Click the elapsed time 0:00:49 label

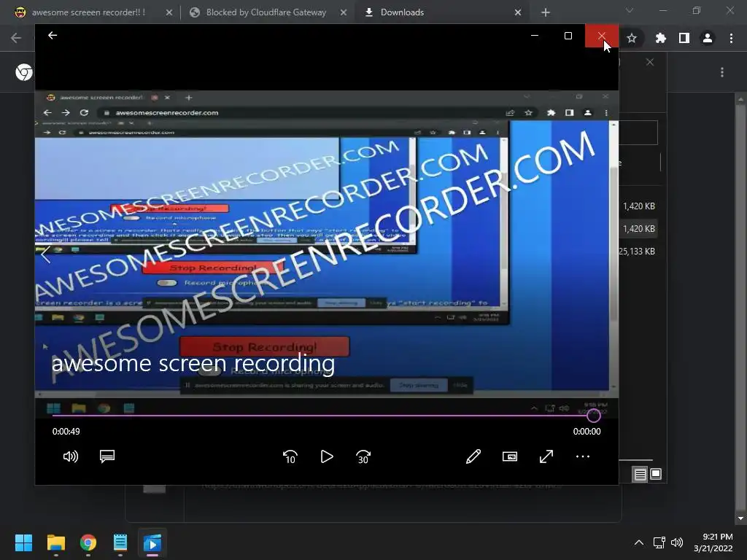[66, 432]
